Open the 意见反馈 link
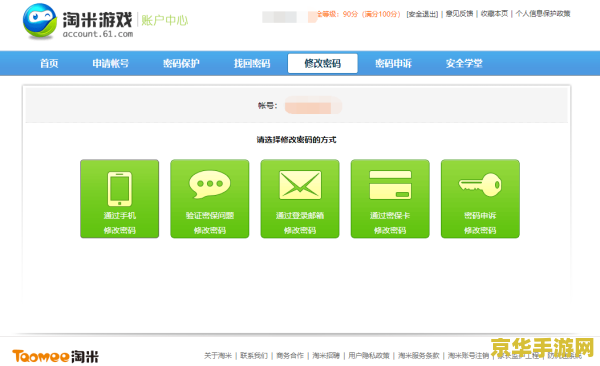 tap(459, 14)
